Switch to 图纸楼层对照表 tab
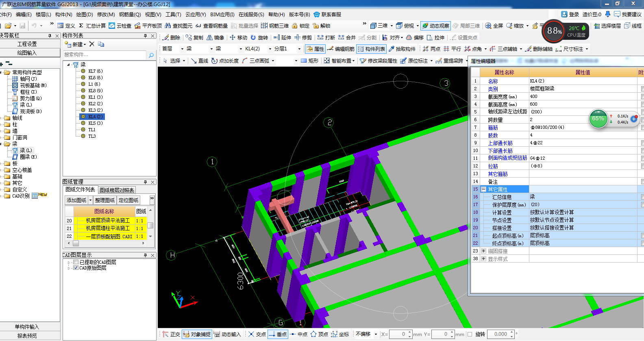This screenshot has height=341, width=644. click(117, 190)
